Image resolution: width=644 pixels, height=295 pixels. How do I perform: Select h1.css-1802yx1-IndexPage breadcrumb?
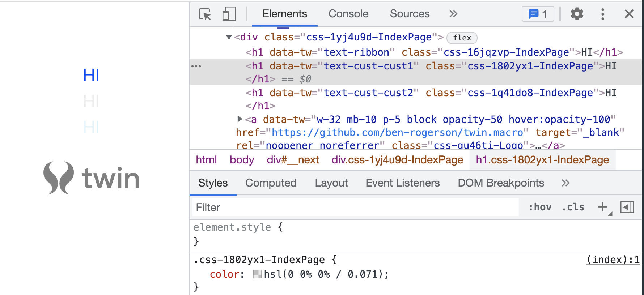(542, 160)
